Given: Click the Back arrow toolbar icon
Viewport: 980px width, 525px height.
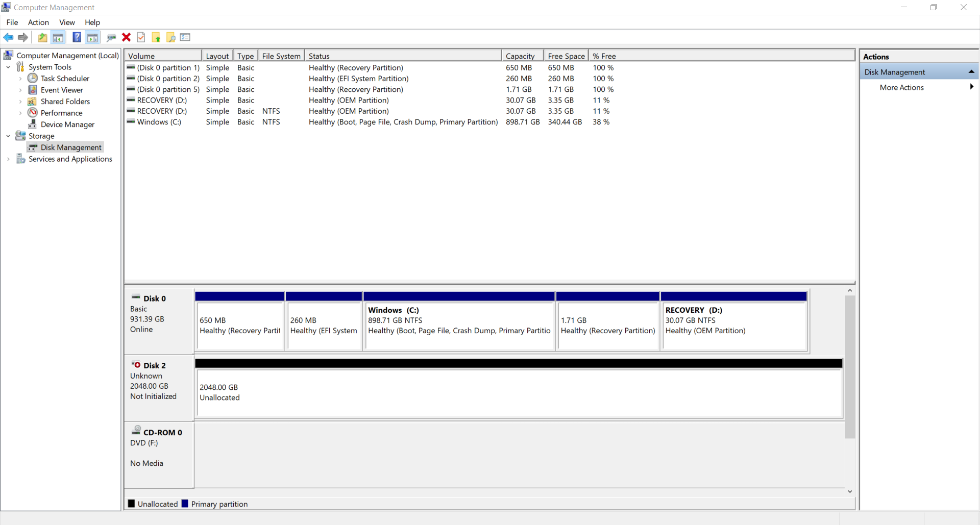Looking at the screenshot, I should 8,37.
